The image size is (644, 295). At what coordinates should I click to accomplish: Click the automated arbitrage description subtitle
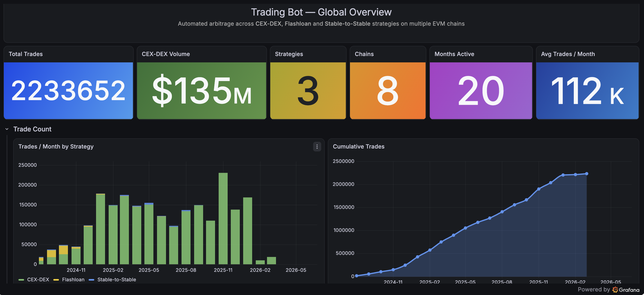[x=321, y=24]
